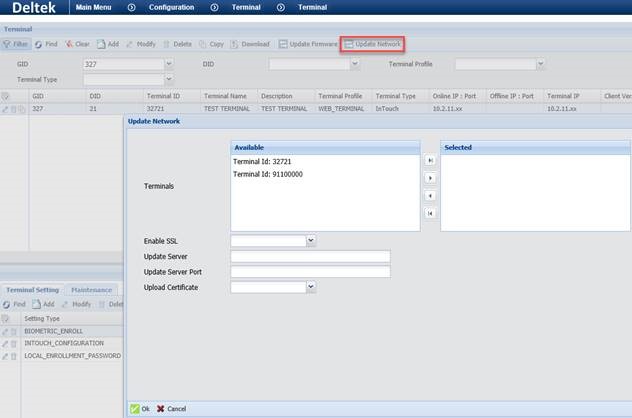Move the selected terminal to the right
Image resolution: width=632 pixels, height=418 pixels.
(430, 177)
